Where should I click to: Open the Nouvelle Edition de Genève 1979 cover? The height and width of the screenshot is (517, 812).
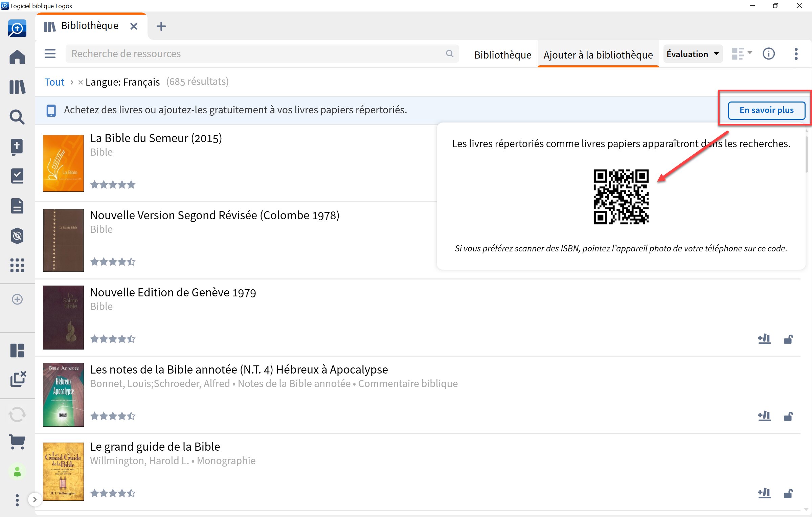[63, 317]
